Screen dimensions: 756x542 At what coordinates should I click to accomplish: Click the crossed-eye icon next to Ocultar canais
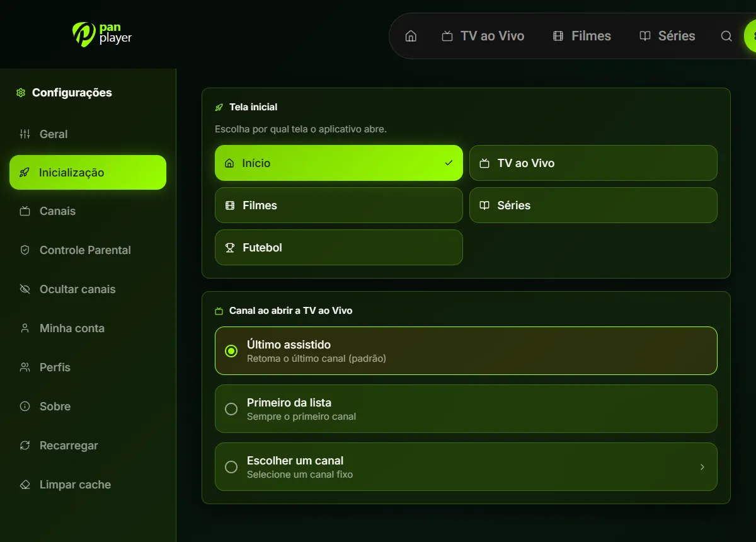click(x=25, y=289)
